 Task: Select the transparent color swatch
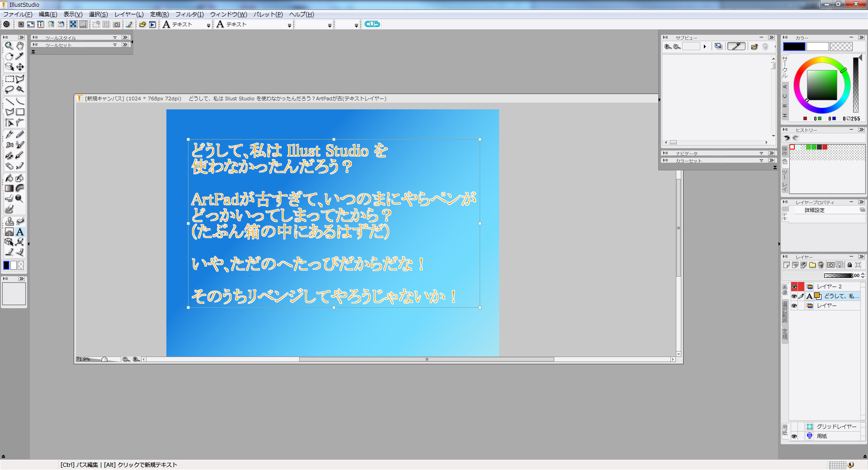841,47
